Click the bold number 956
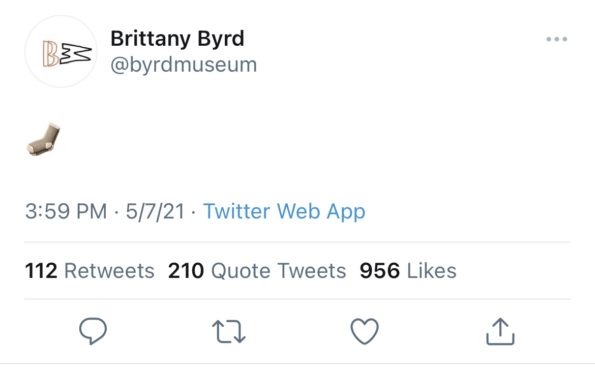 379,271
